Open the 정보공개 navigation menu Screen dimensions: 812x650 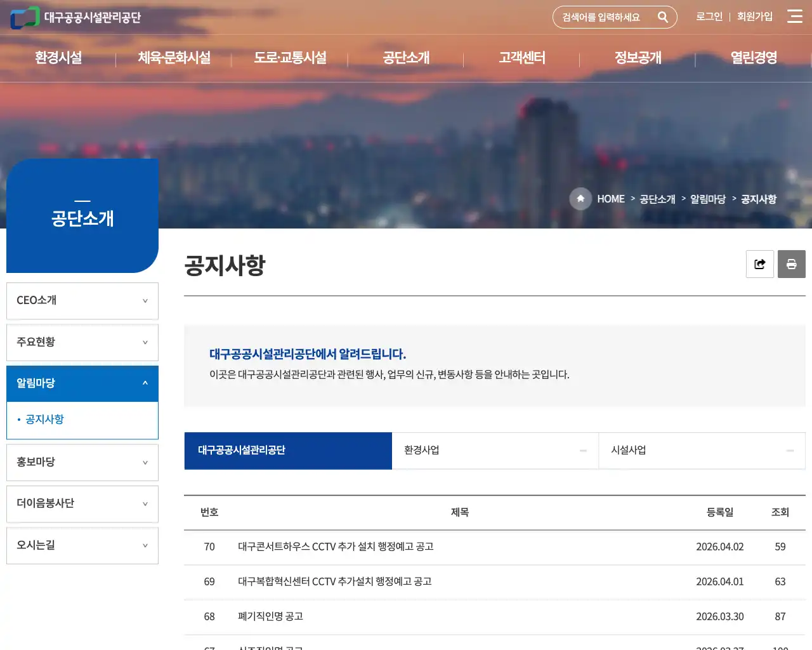(638, 58)
